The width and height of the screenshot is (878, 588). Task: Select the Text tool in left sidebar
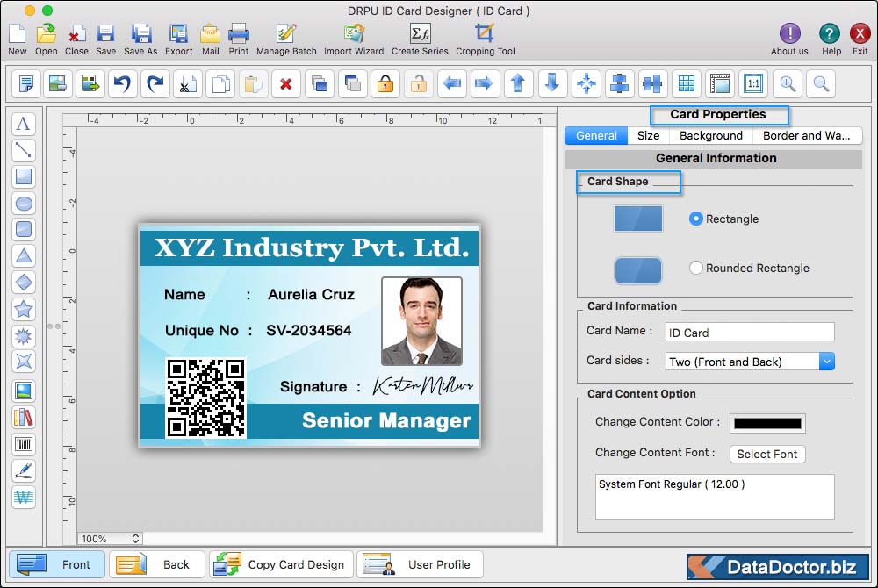click(x=24, y=124)
